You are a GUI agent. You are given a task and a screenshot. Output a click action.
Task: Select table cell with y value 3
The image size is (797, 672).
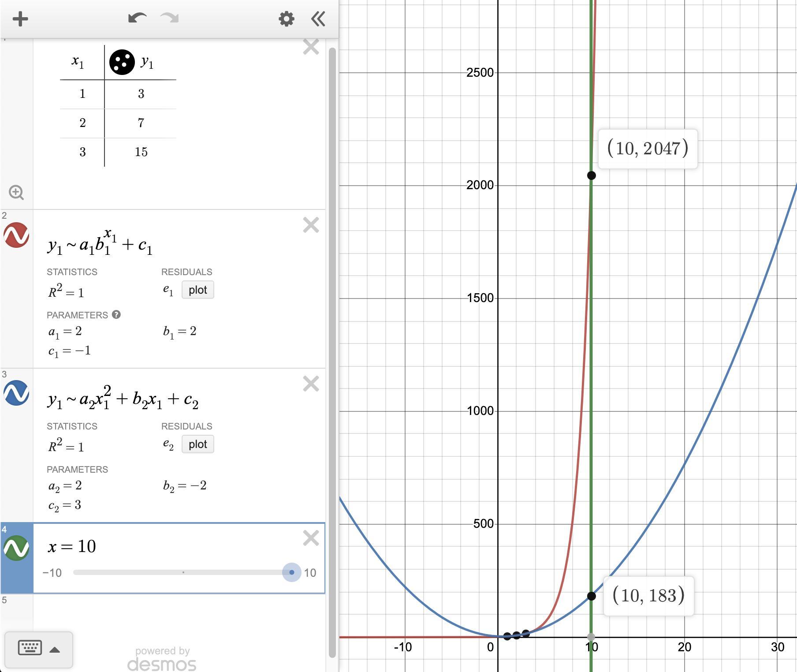tap(141, 94)
